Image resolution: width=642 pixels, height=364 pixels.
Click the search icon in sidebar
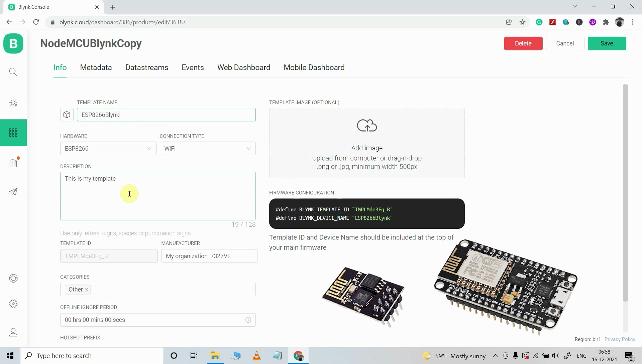[x=13, y=72]
